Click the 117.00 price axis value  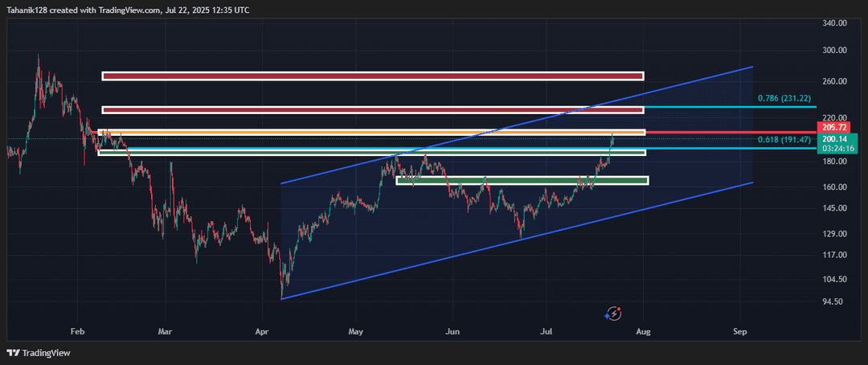pyautogui.click(x=835, y=255)
